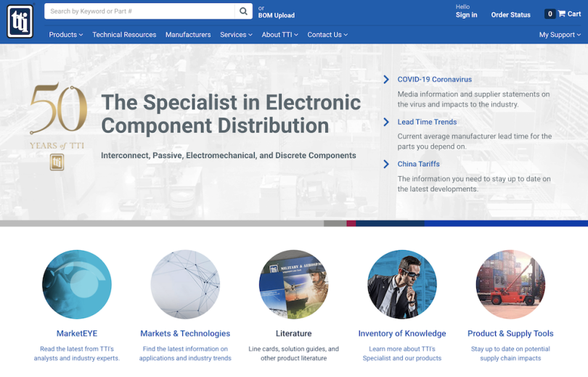The height and width of the screenshot is (377, 588).
Task: Open Technical Resources in the navigation bar
Action: tap(124, 35)
